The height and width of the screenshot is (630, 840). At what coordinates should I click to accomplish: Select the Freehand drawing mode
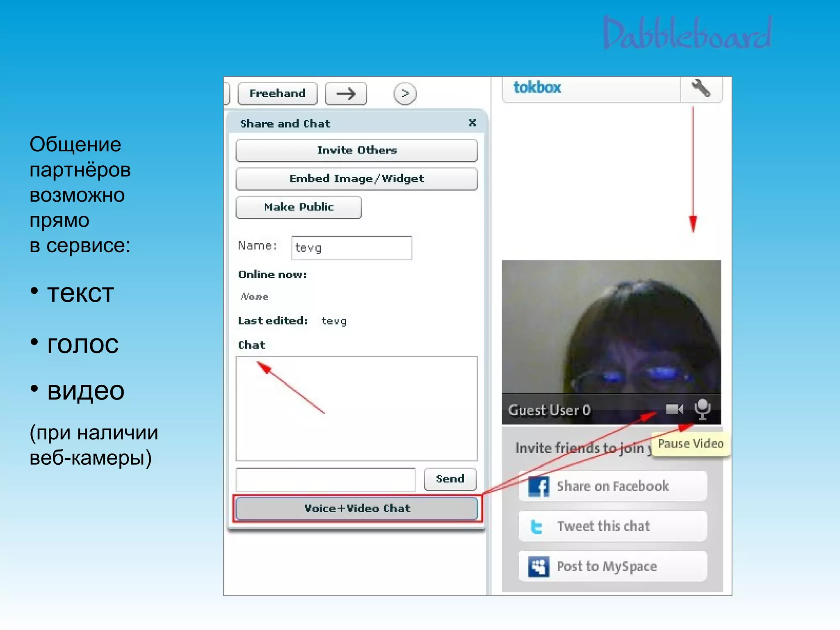coord(277,94)
